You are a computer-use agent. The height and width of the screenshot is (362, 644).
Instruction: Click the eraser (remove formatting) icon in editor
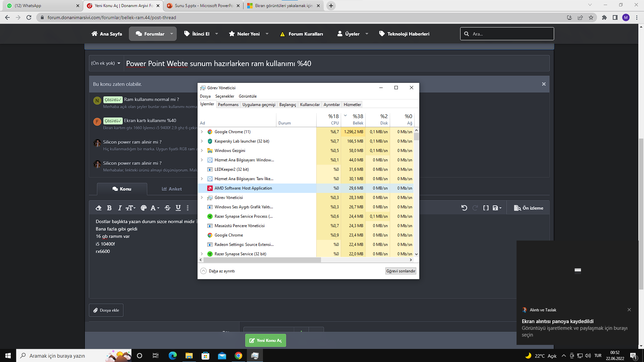tap(99, 208)
